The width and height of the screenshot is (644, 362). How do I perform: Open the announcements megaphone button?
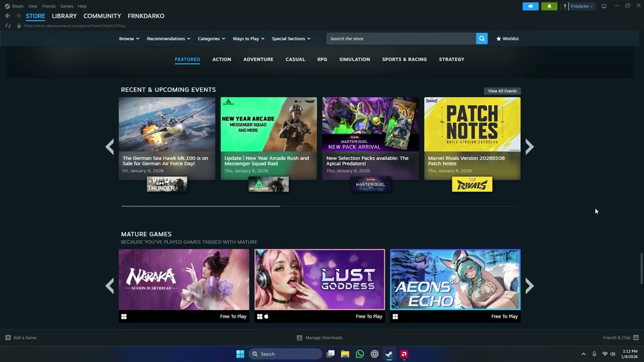coord(530,6)
